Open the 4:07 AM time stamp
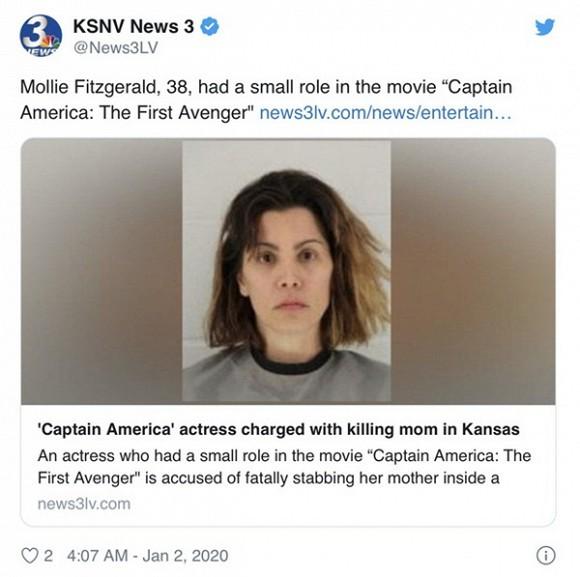The image size is (580, 577). point(97,556)
